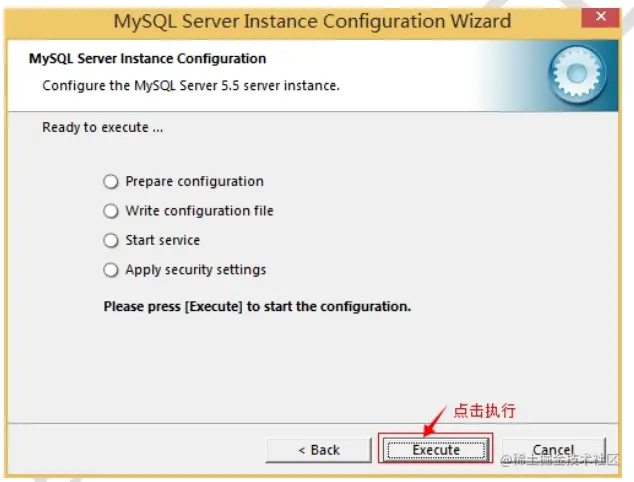Screen dimensions: 634x482
Task: Select the Write configuration file step indicator
Action: tap(111, 211)
